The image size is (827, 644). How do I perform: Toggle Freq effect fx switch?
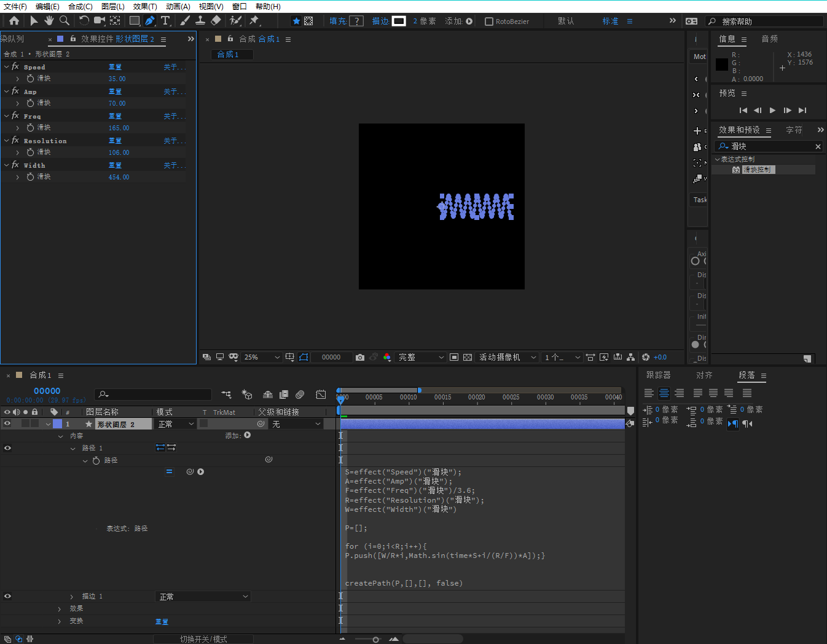(x=15, y=116)
